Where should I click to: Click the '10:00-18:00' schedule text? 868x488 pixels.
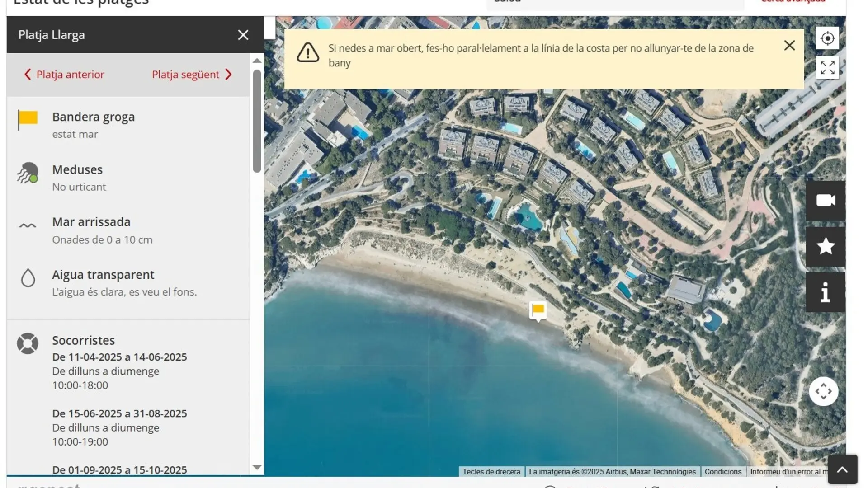pyautogui.click(x=80, y=385)
